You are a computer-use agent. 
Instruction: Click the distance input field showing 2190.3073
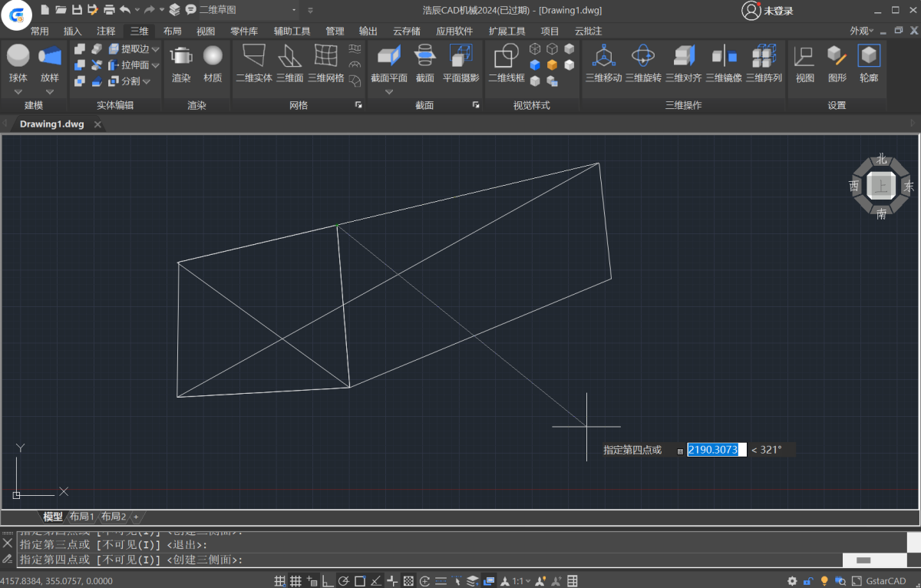[x=716, y=450]
